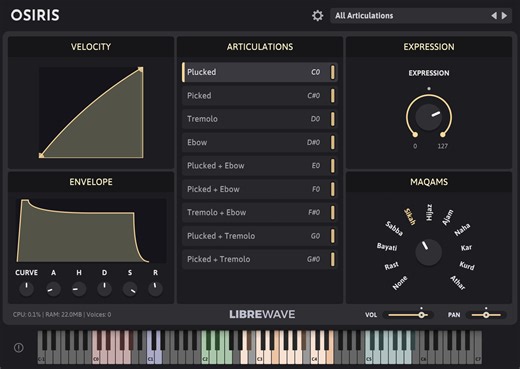
Task: Choose the Sabba maqam
Action: (394, 228)
